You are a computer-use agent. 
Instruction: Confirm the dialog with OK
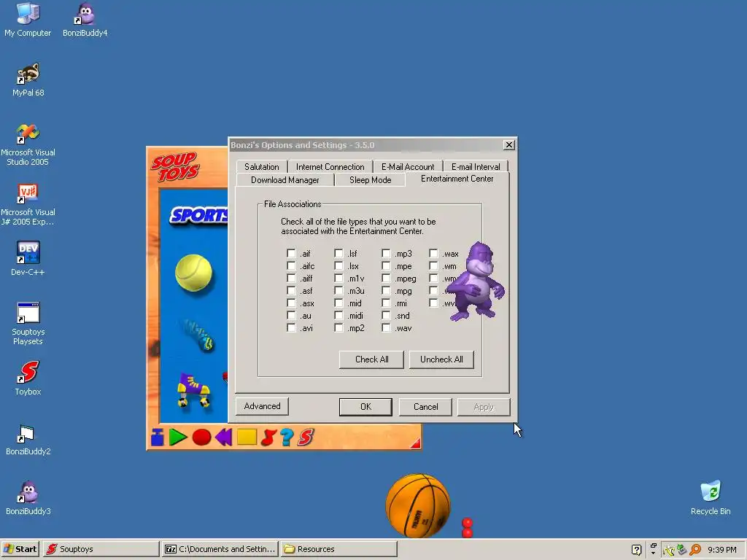(365, 407)
